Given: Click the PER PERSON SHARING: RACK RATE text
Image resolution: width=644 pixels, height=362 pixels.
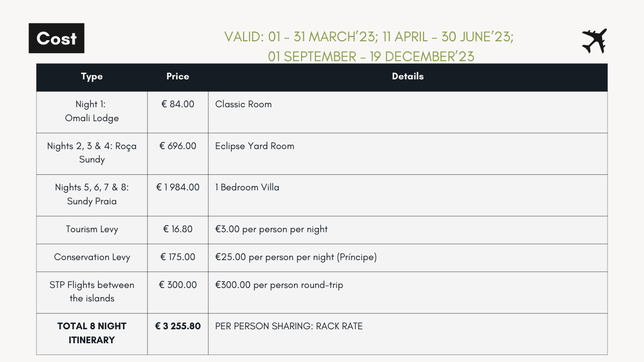Looking at the screenshot, I should (x=289, y=326).
